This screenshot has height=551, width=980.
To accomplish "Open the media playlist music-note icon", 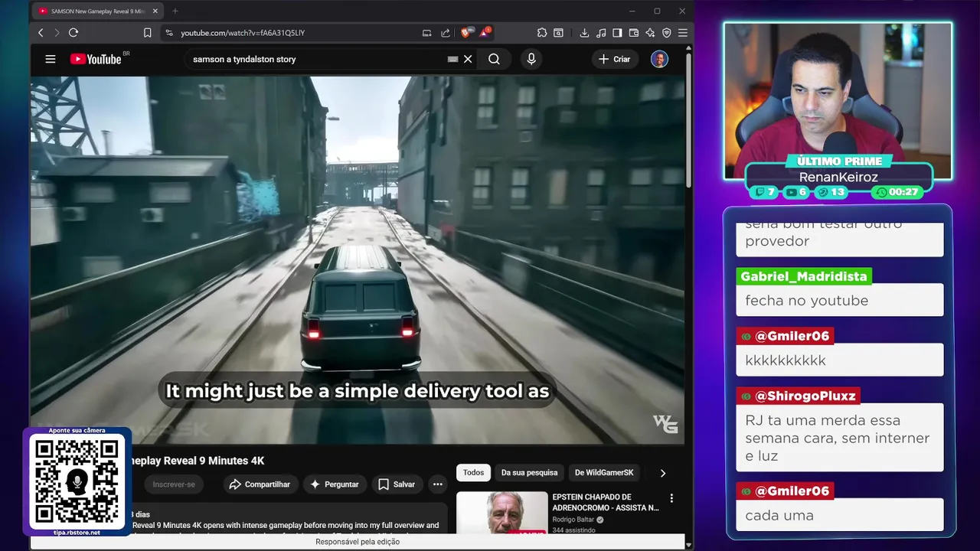I will point(601,33).
